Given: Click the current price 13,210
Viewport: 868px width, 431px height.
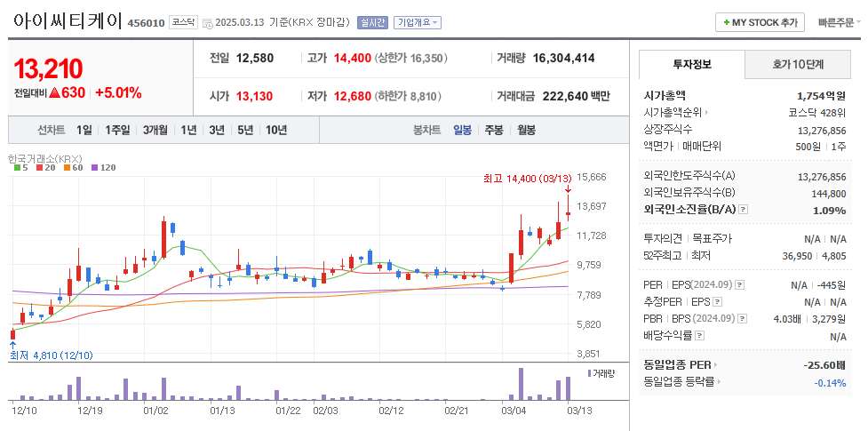Looking at the screenshot, I should coord(48,68).
